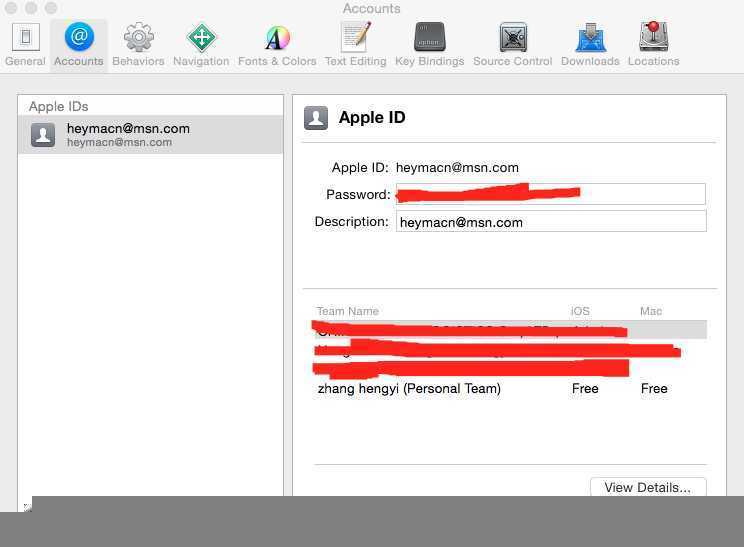This screenshot has height=547, width=744.
Task: Open the Key Bindings key icon
Action: (x=429, y=37)
